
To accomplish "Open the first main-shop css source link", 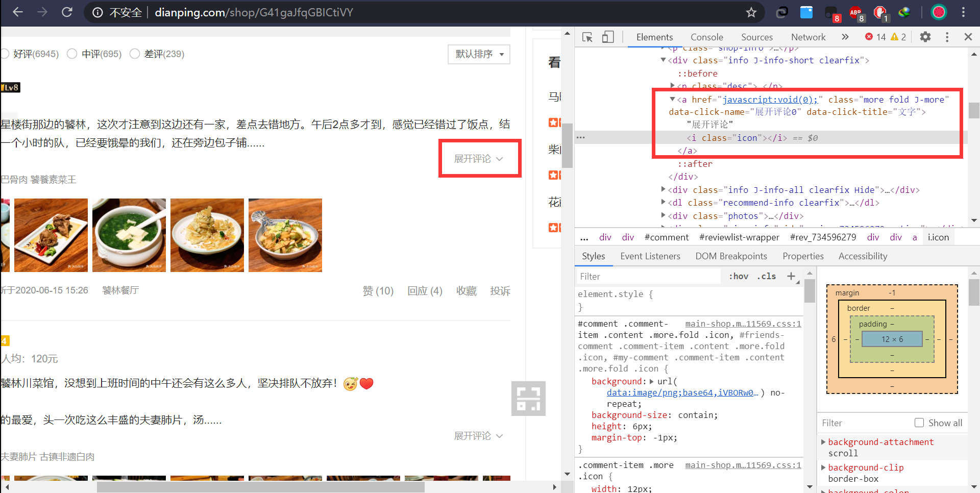I will [x=743, y=324].
